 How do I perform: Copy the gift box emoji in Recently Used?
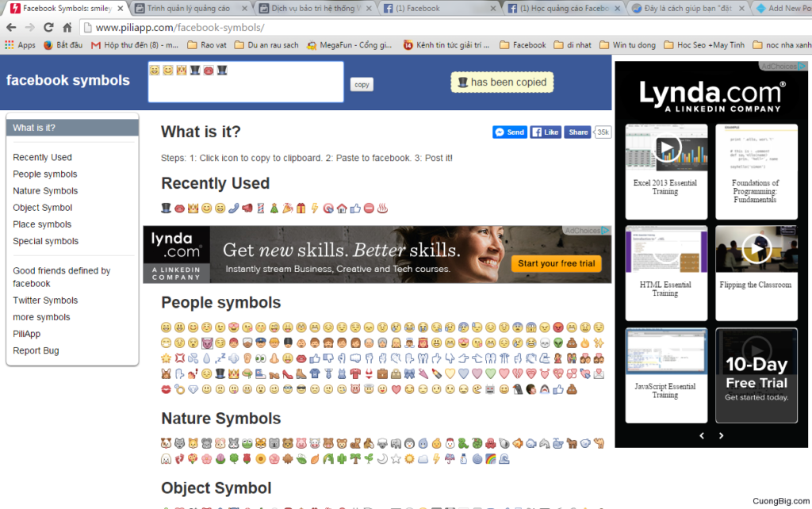pyautogui.click(x=301, y=209)
